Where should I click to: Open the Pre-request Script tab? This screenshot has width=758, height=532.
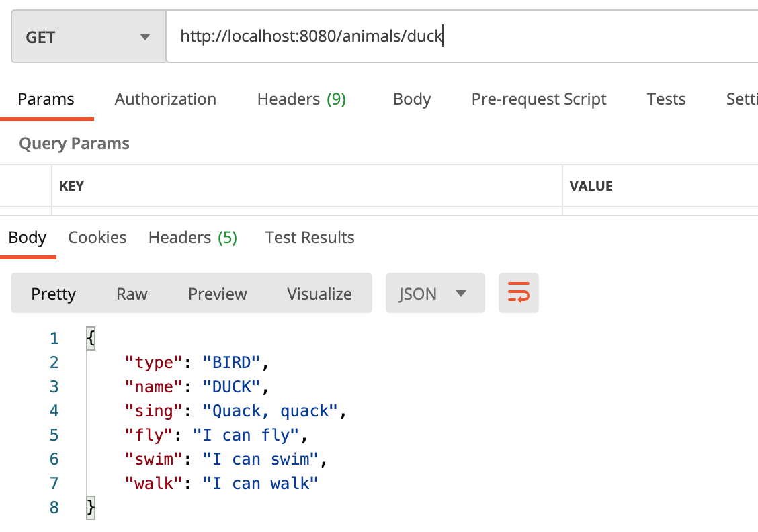(538, 99)
